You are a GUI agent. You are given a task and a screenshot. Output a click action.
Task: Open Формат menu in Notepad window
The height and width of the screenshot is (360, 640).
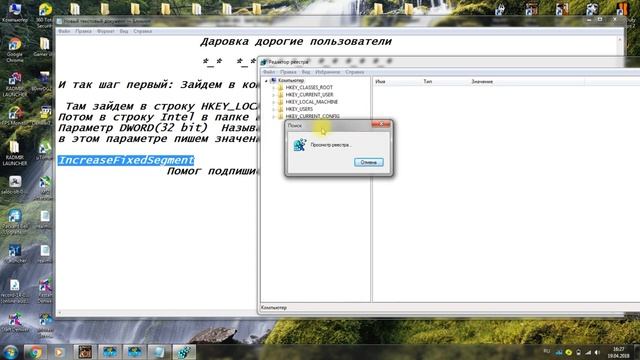106,31
